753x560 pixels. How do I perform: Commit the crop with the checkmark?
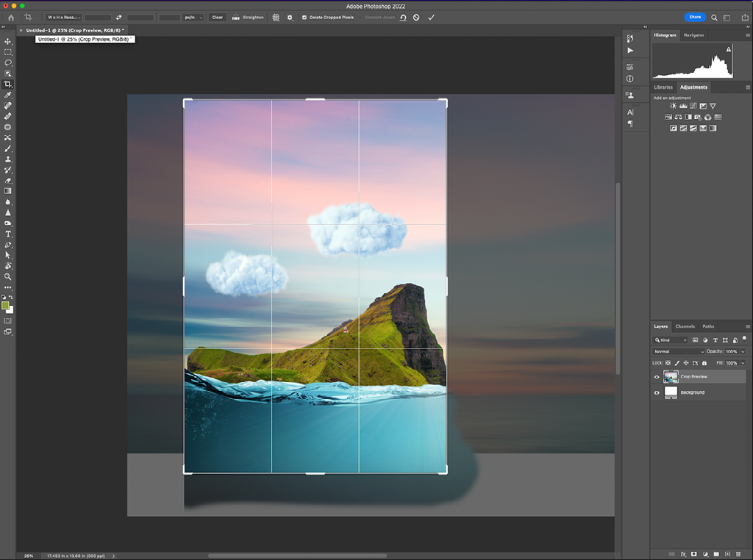tap(431, 17)
